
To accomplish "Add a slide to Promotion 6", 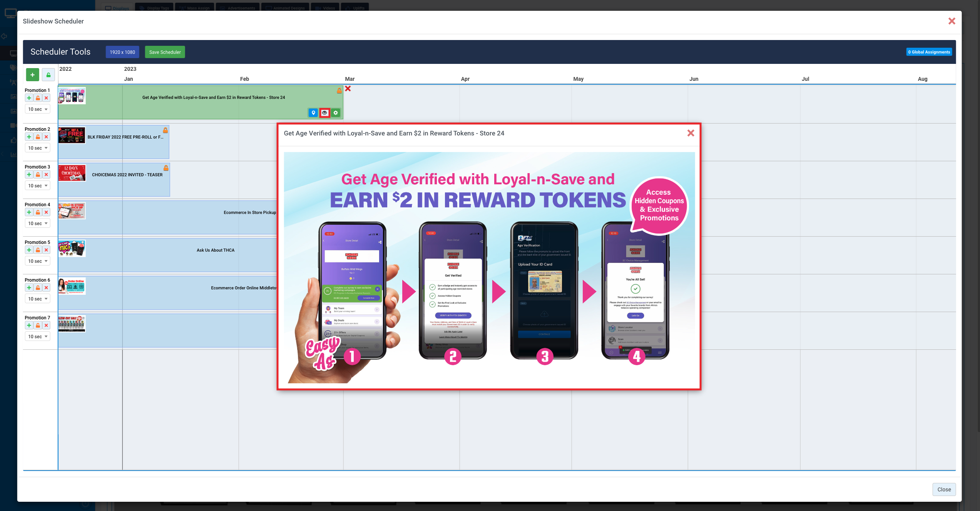I will click(29, 287).
